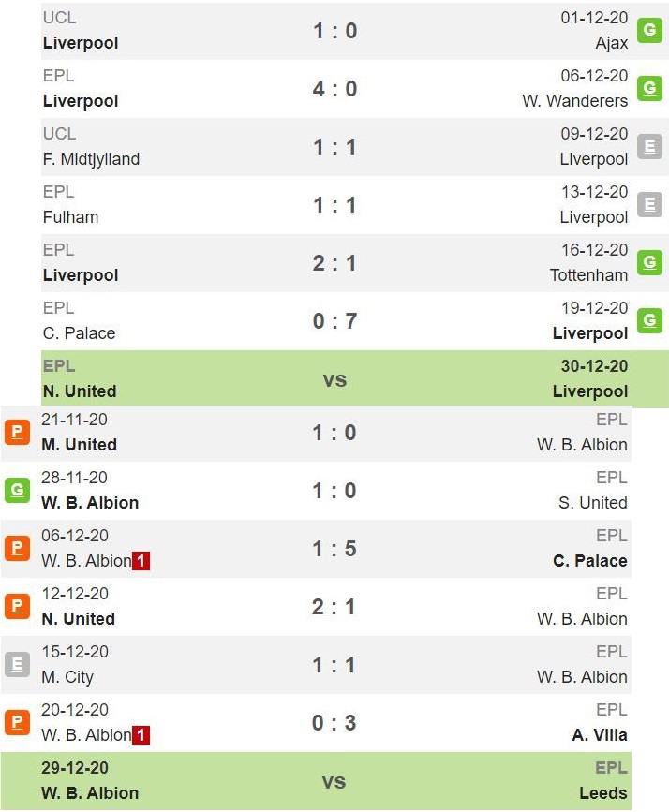Click the Ajax team name
This screenshot has width=669, height=812.
612,43
